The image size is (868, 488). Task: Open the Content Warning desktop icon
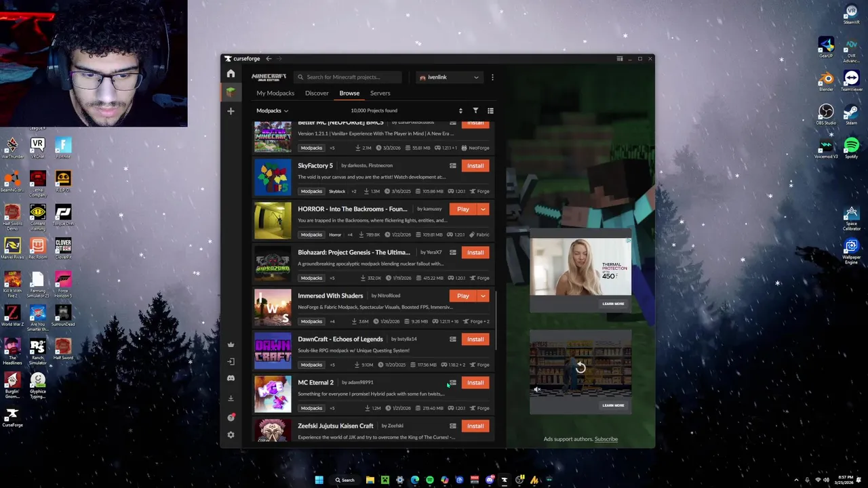[x=37, y=216]
